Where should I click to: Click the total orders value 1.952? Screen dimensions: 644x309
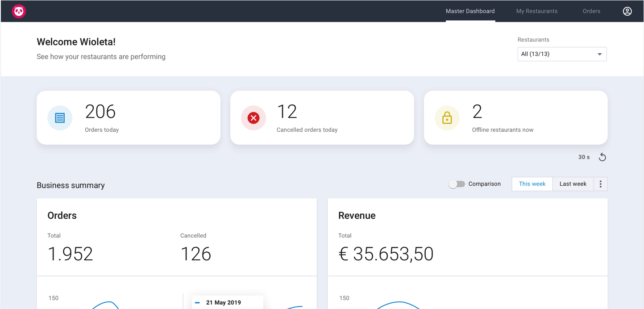(70, 254)
